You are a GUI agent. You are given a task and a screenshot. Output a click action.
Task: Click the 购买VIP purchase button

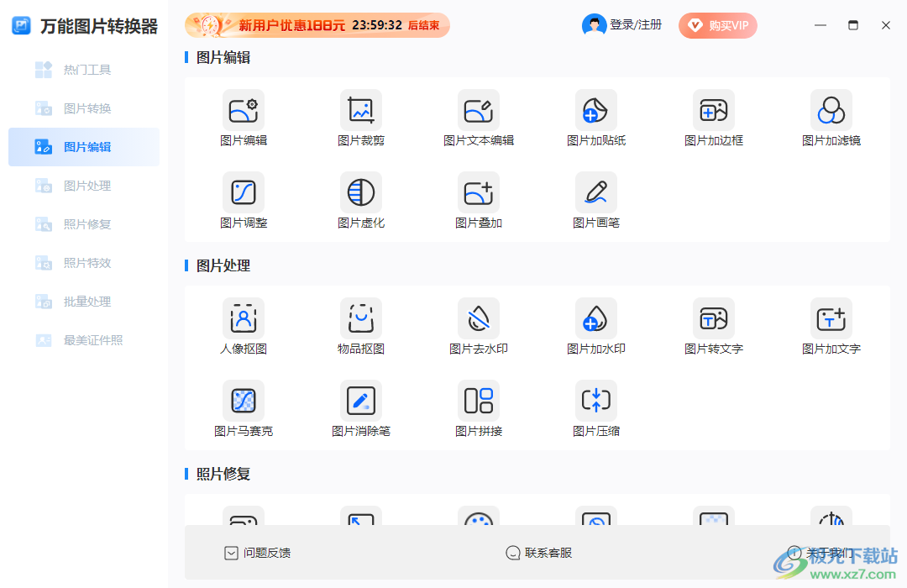[x=718, y=25]
